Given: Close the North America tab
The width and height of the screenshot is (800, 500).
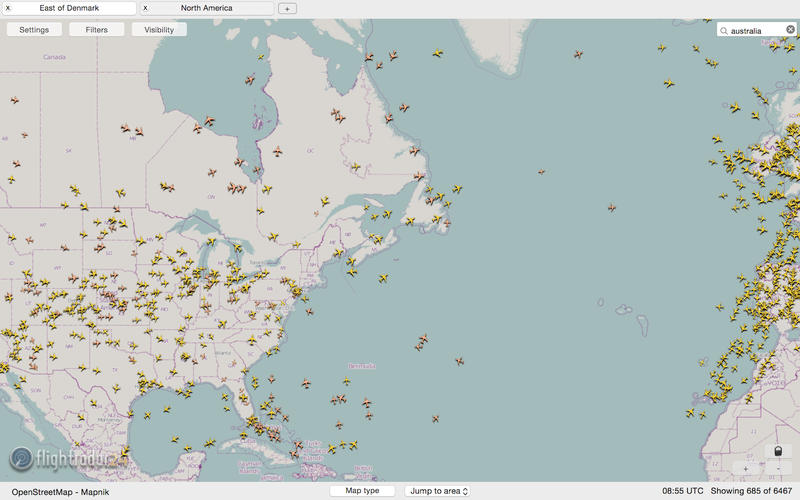Looking at the screenshot, I should 145,8.
